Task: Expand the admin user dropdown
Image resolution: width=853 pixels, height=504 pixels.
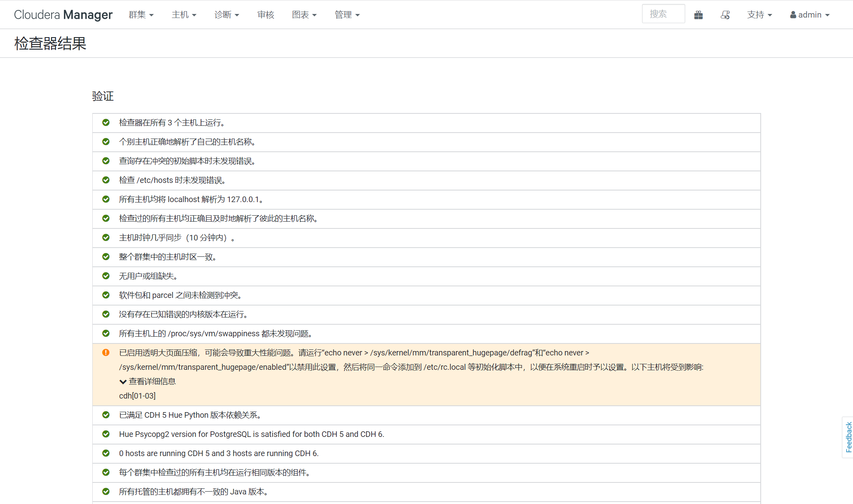Action: pyautogui.click(x=810, y=15)
